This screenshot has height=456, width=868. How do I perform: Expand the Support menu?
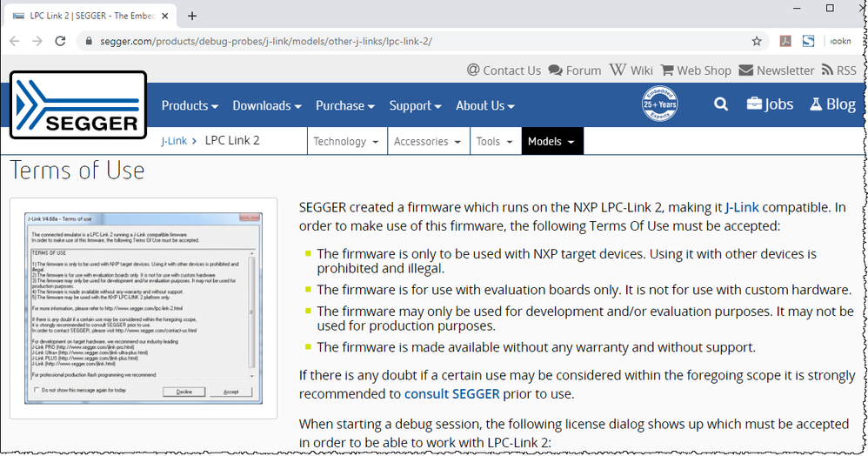tap(415, 105)
